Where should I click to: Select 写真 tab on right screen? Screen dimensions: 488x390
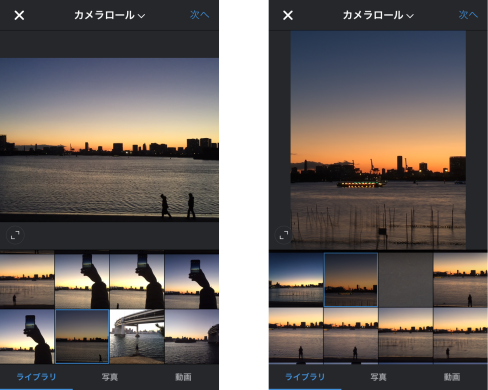coord(378,377)
